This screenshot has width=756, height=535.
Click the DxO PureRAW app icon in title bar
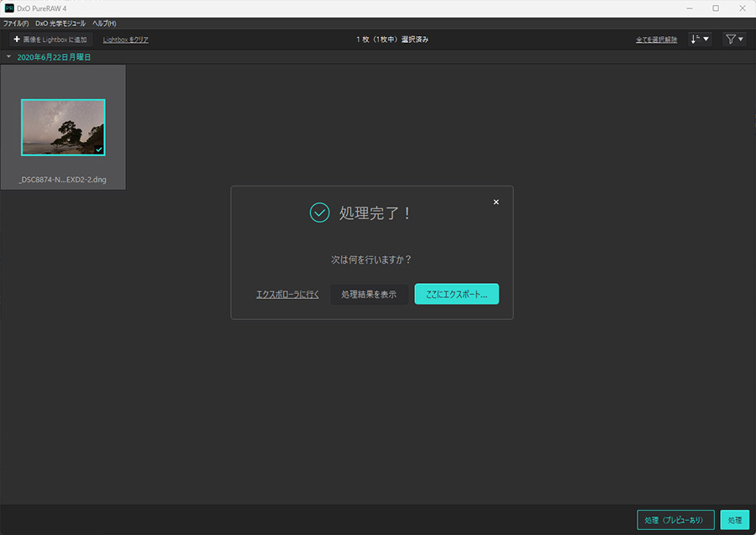tap(9, 8)
